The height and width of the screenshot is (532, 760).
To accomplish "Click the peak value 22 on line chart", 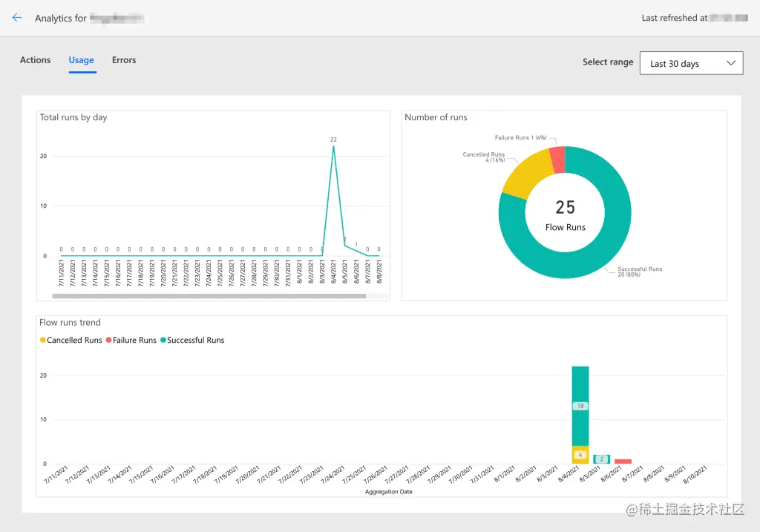I will [333, 139].
